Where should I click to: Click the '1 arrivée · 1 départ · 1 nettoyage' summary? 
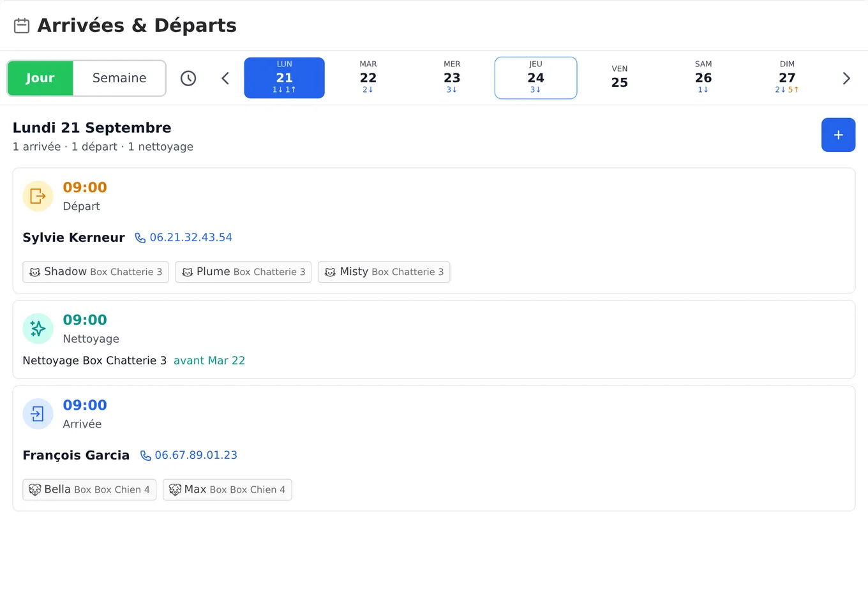coord(103,147)
